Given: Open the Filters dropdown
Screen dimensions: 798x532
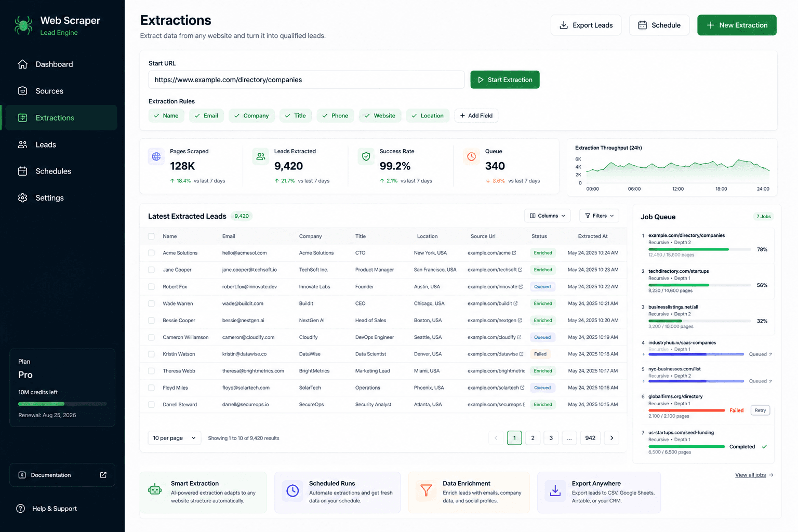Looking at the screenshot, I should (x=599, y=216).
